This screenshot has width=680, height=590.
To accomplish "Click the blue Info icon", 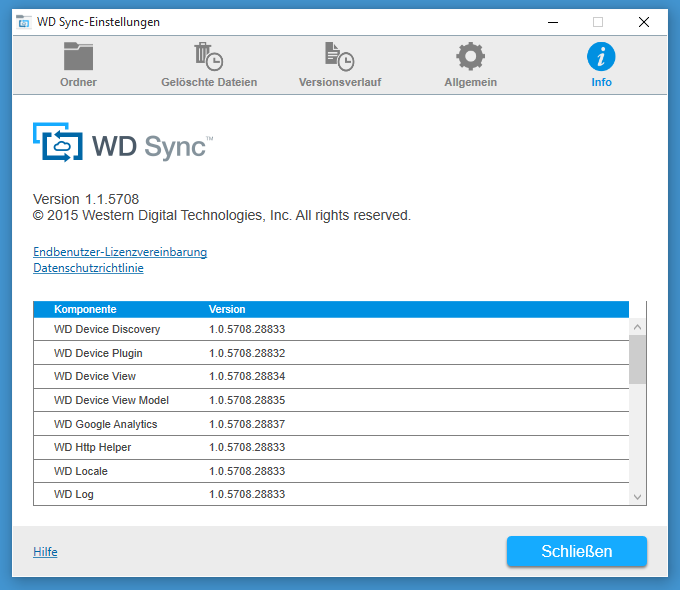I will pos(601,56).
